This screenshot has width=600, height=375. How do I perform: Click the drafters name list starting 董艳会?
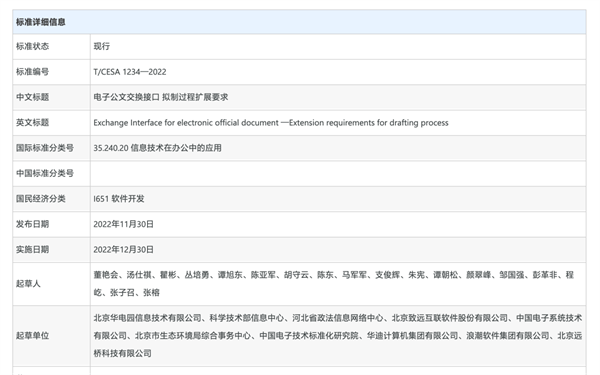[x=334, y=284]
